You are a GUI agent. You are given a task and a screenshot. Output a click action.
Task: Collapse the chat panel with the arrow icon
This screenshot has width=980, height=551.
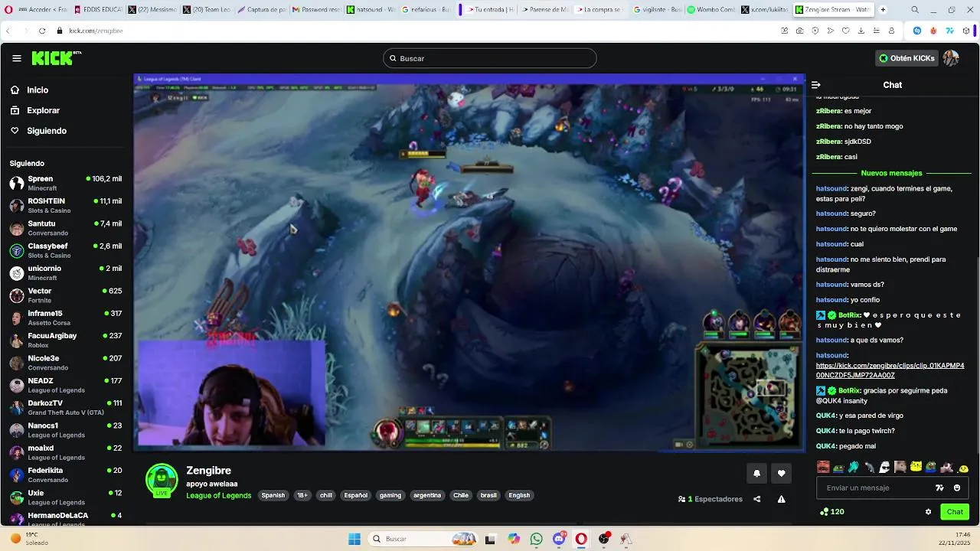816,85
